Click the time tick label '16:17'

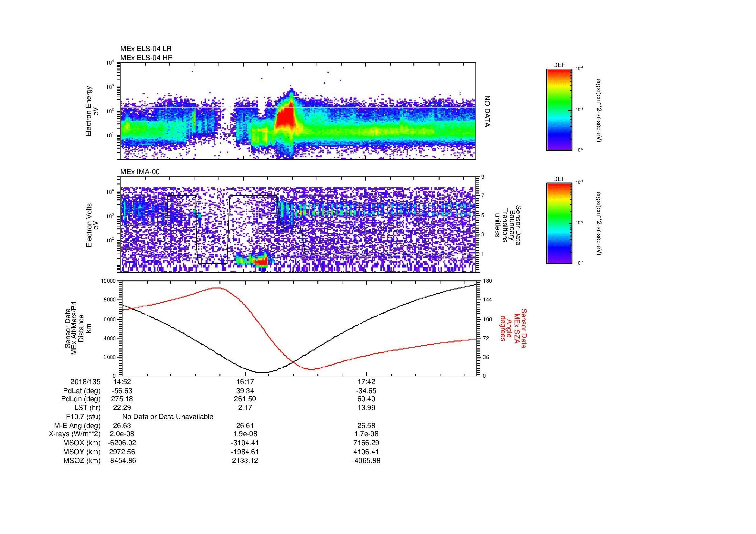245,382
